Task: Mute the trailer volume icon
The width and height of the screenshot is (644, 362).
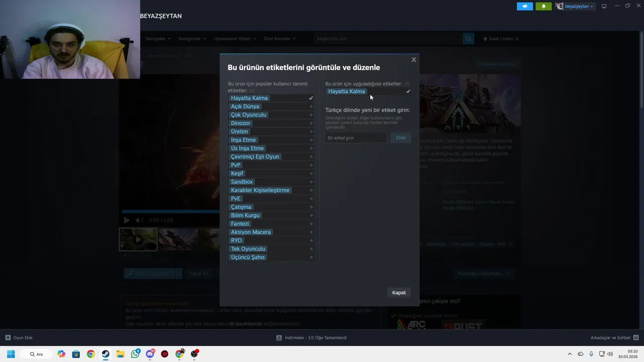Action: point(139,220)
